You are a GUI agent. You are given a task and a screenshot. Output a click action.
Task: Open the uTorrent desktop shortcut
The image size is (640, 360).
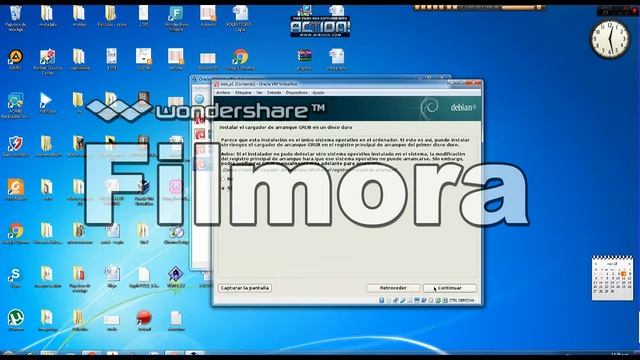click(x=16, y=320)
